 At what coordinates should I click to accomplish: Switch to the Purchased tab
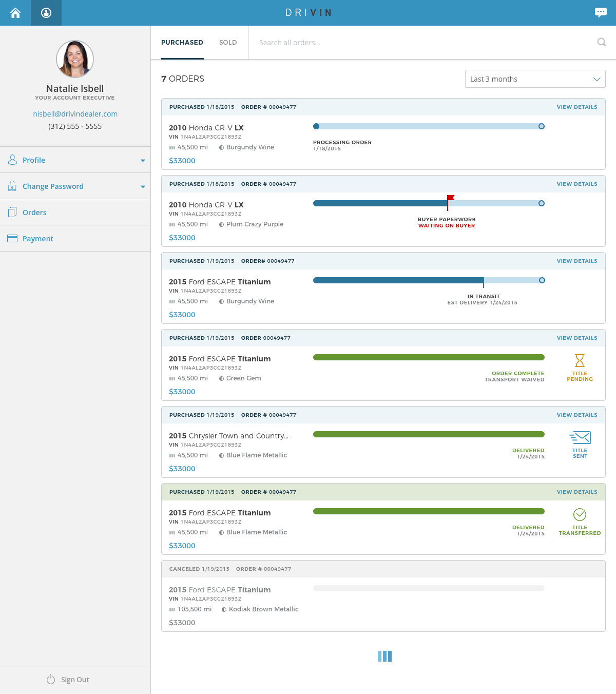click(182, 43)
